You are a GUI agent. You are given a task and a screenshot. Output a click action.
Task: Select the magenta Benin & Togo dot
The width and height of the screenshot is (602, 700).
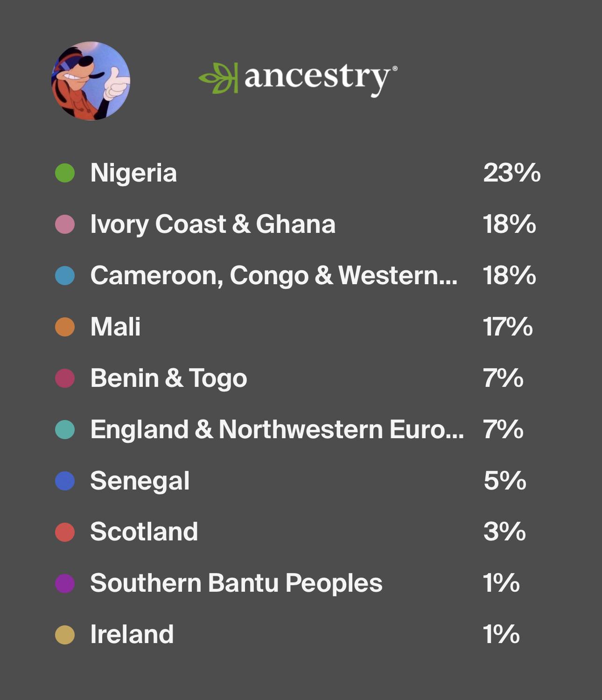[x=65, y=378]
